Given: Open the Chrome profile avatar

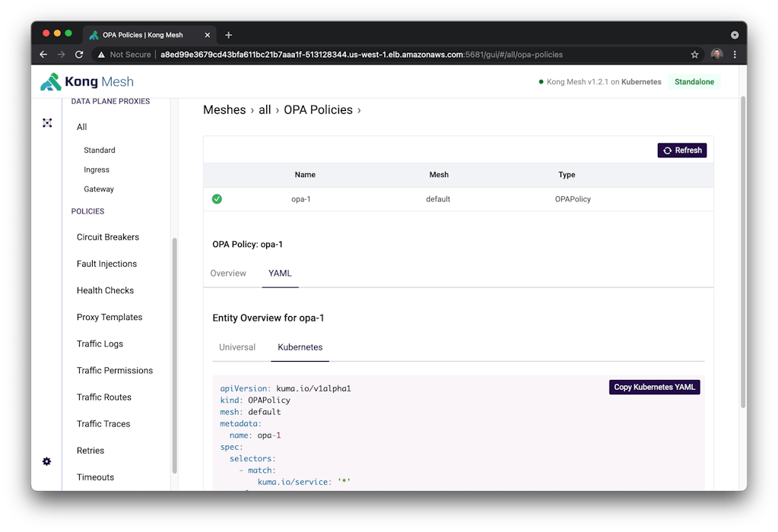Looking at the screenshot, I should tap(716, 55).
